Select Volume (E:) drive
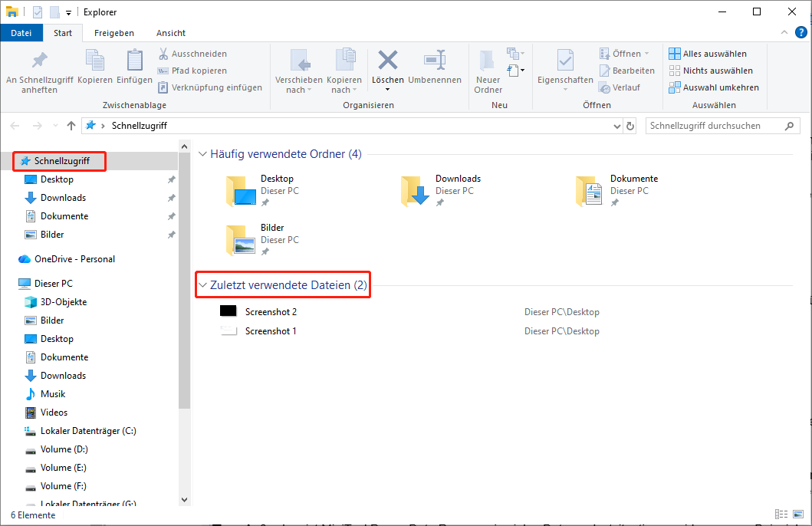The image size is (812, 526). 63,468
